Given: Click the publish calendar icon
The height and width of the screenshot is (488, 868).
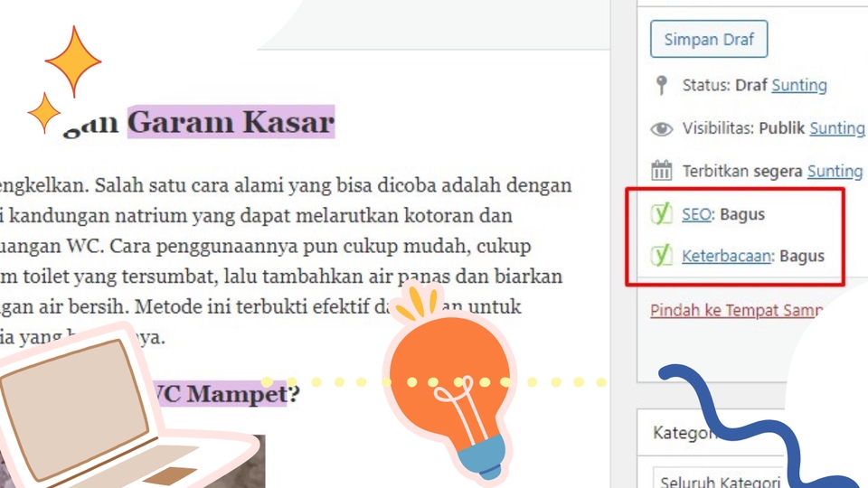Looking at the screenshot, I should point(661,171).
